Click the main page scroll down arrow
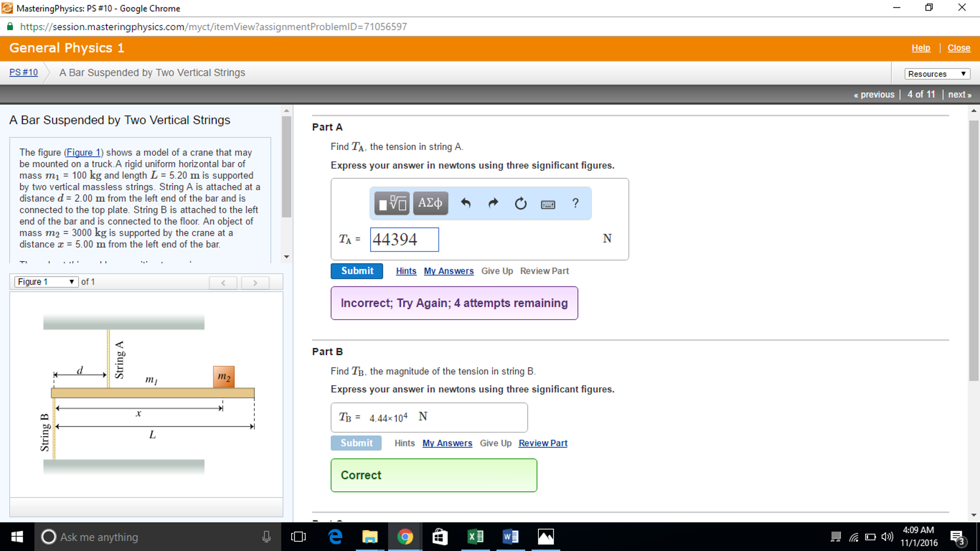 pyautogui.click(x=974, y=515)
